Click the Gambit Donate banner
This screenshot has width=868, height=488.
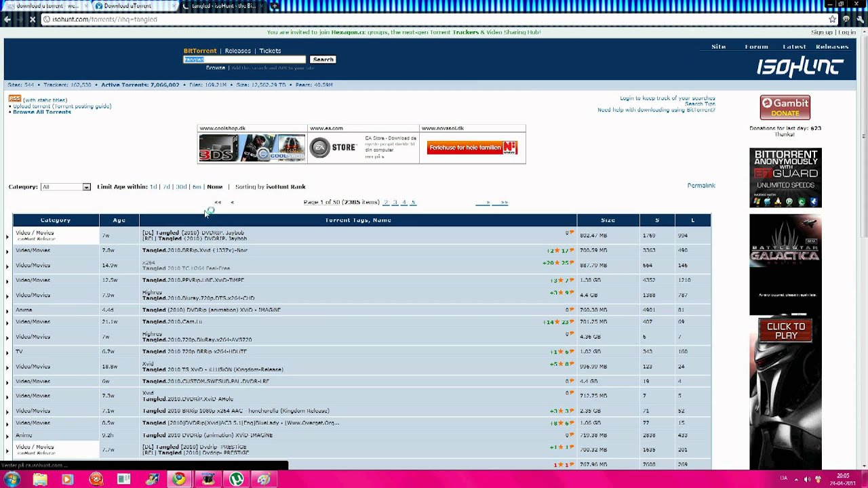click(785, 107)
